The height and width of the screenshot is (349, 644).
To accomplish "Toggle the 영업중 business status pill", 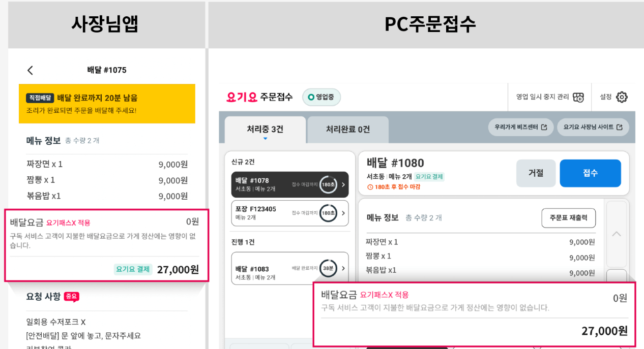I will (321, 97).
